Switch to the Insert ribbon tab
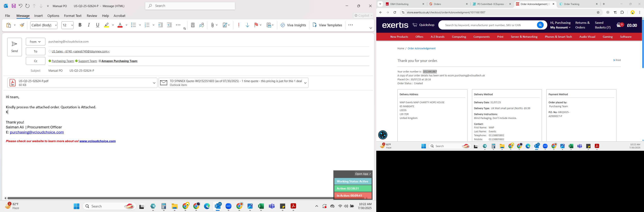The height and width of the screenshot is (212, 644). (38, 16)
